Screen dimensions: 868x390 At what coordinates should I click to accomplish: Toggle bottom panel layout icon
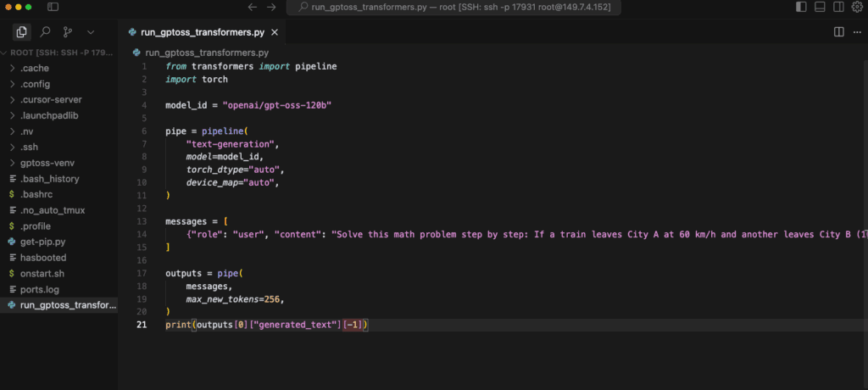pyautogui.click(x=821, y=7)
